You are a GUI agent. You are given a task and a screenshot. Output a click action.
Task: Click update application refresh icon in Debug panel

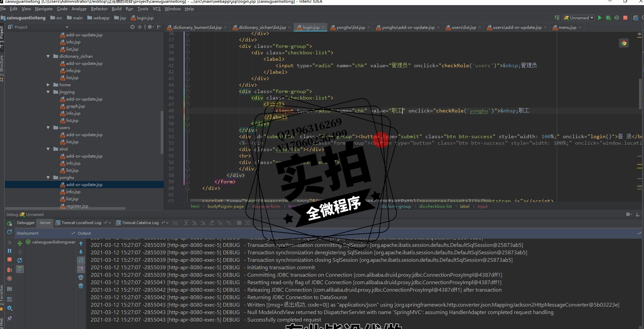click(x=10, y=232)
